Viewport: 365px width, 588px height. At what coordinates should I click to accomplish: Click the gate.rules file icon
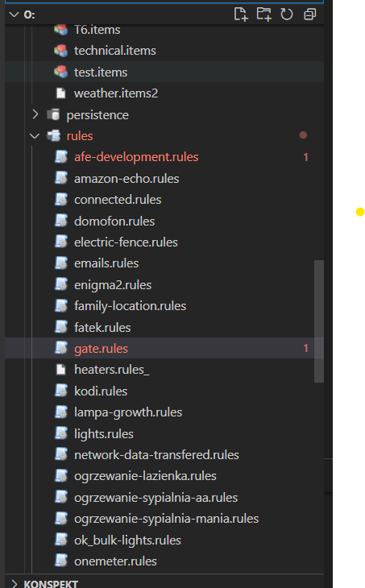(x=61, y=348)
